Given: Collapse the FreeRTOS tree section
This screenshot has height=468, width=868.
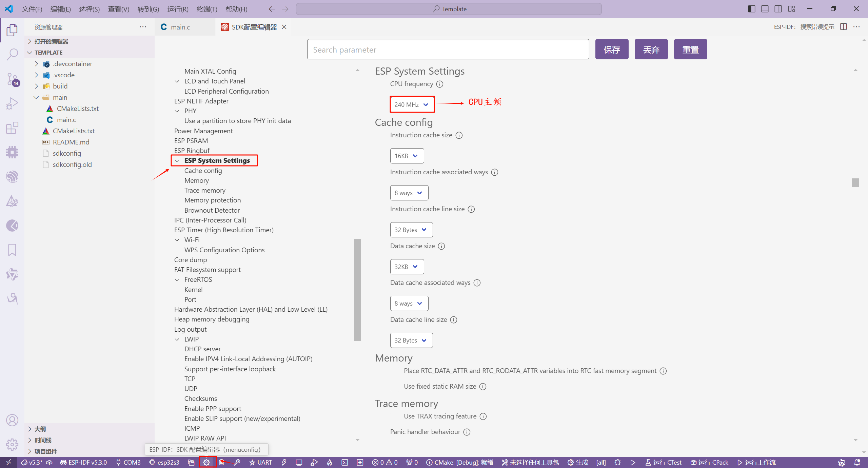Looking at the screenshot, I should (x=177, y=280).
